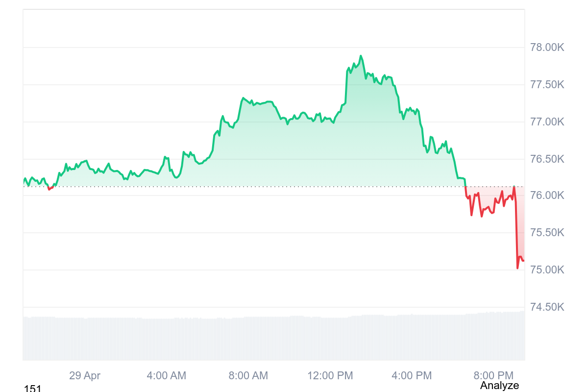Select the 77.00K price axis label
The width and height of the screenshot is (588, 392).
click(547, 122)
